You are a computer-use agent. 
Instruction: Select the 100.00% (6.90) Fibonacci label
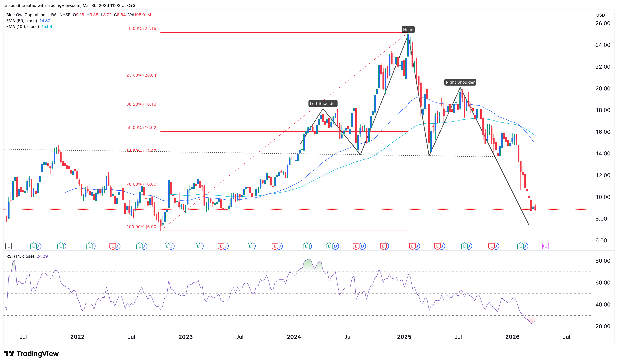point(142,227)
